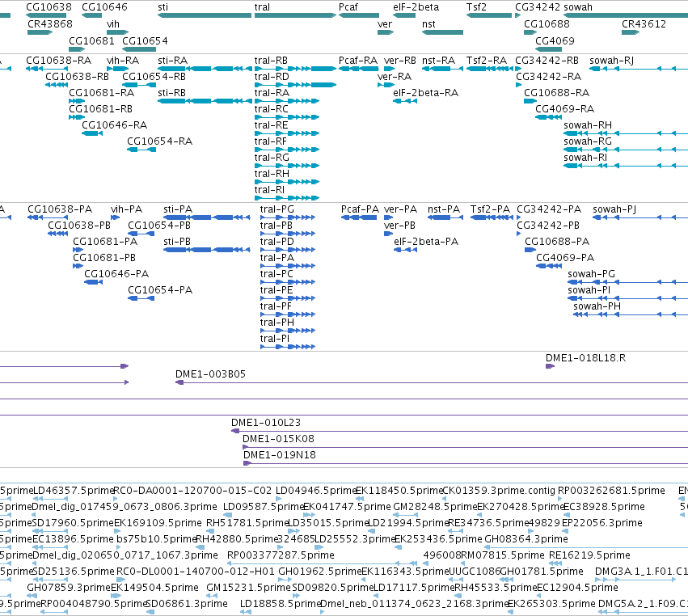
Task: Select EST LD18858.5prime label
Action: point(280,604)
